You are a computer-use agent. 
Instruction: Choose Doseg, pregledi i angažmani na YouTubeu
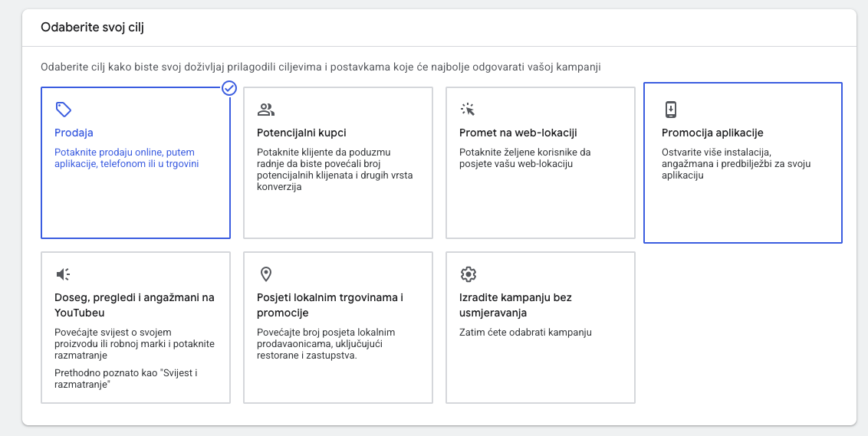coord(134,305)
